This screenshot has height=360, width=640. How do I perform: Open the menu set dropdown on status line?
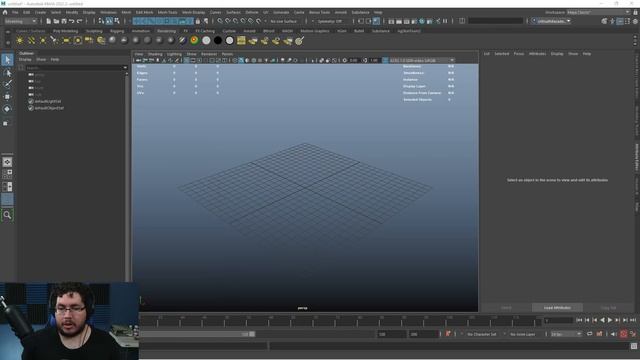[20, 21]
